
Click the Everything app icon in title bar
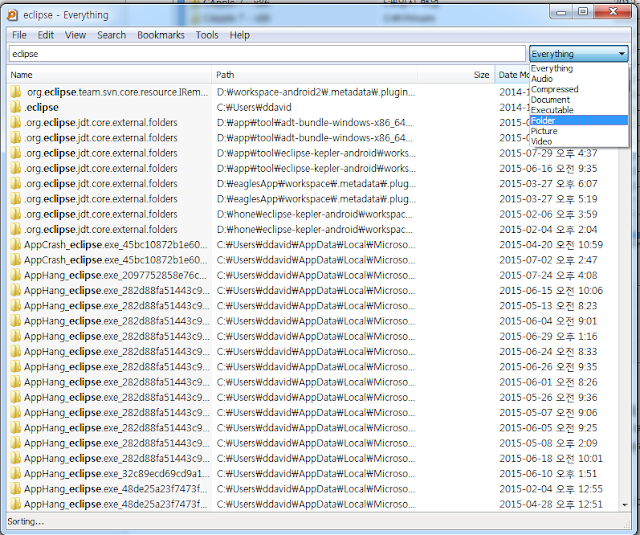[x=12, y=15]
